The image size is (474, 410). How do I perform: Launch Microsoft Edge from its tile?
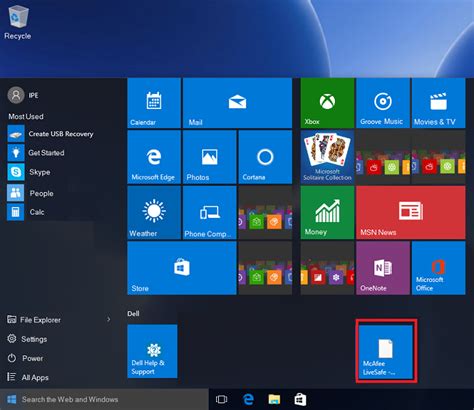[154, 157]
